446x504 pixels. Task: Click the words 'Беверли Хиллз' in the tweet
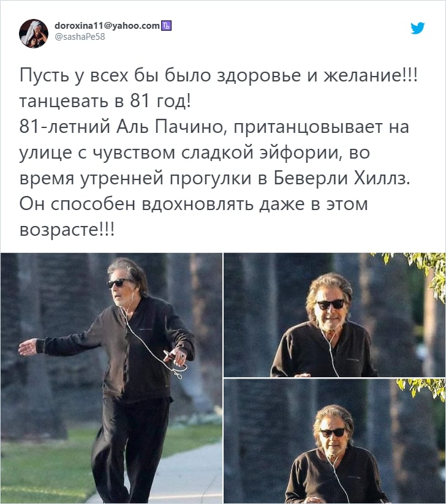tap(342, 178)
